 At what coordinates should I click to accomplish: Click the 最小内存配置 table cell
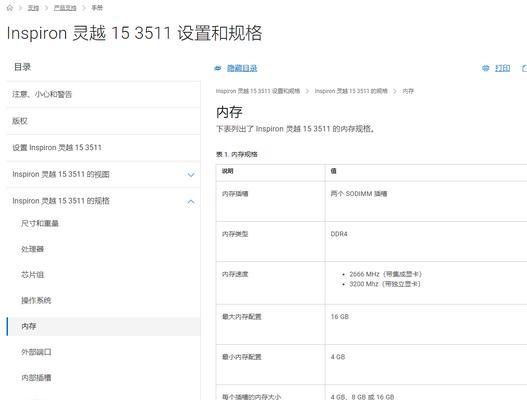tap(271, 364)
